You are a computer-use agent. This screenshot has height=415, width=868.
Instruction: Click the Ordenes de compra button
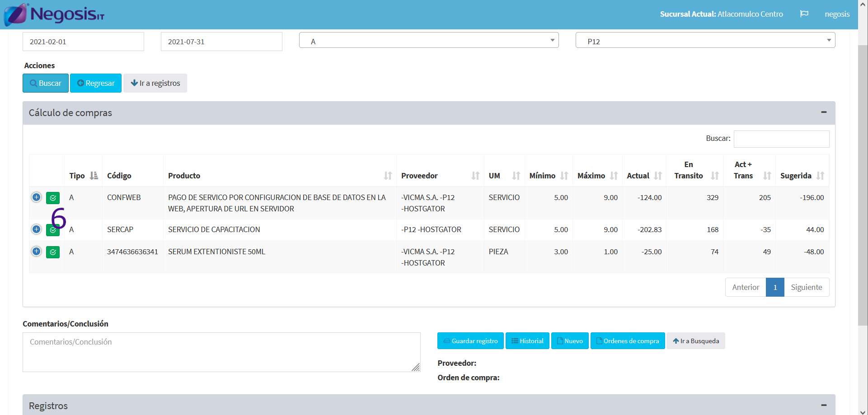(627, 341)
